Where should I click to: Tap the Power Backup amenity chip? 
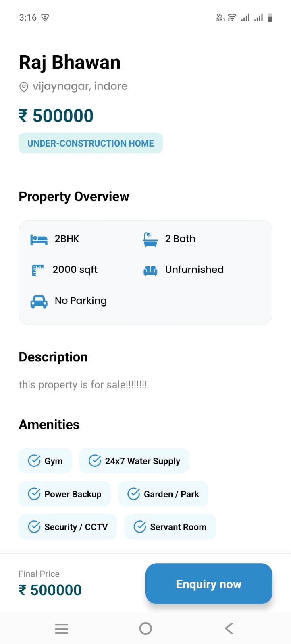click(64, 494)
